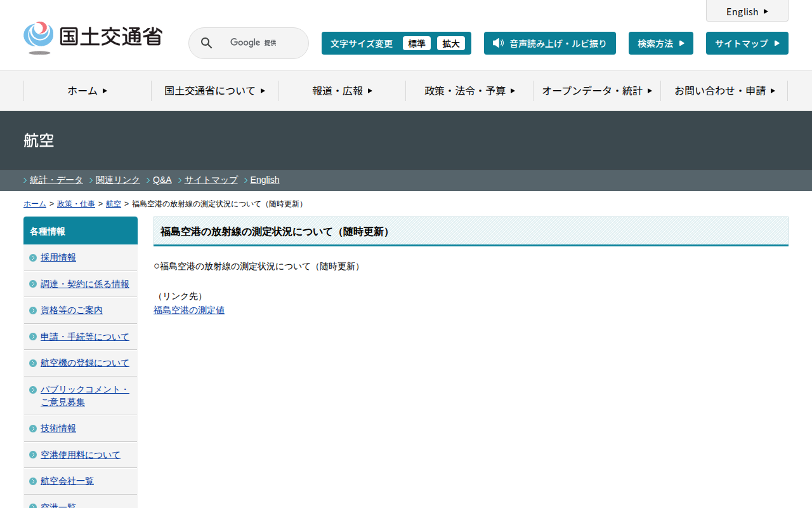812x508 pixels.
Task: Click the bullet icon beside 採用情報
Action: [33, 258]
